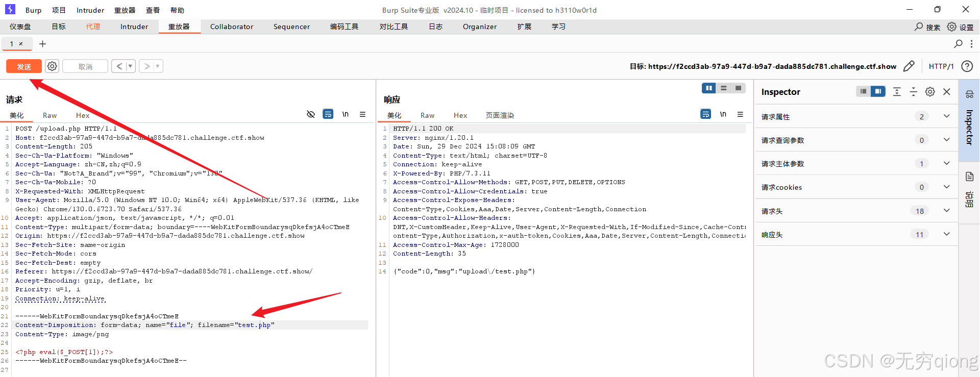980x377 pixels.
Task: Click the orange 发送 send button
Action: pyautogui.click(x=24, y=66)
